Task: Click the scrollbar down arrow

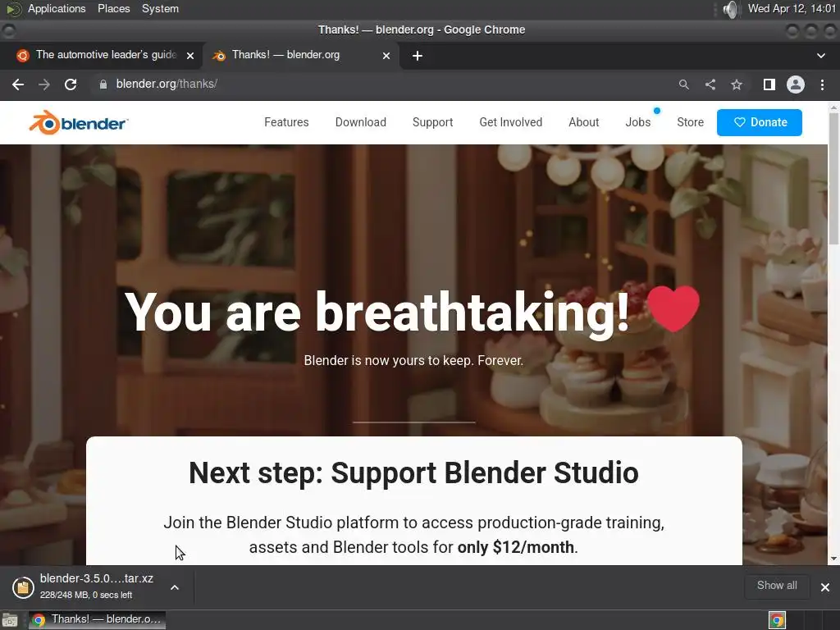Action: pos(833,559)
